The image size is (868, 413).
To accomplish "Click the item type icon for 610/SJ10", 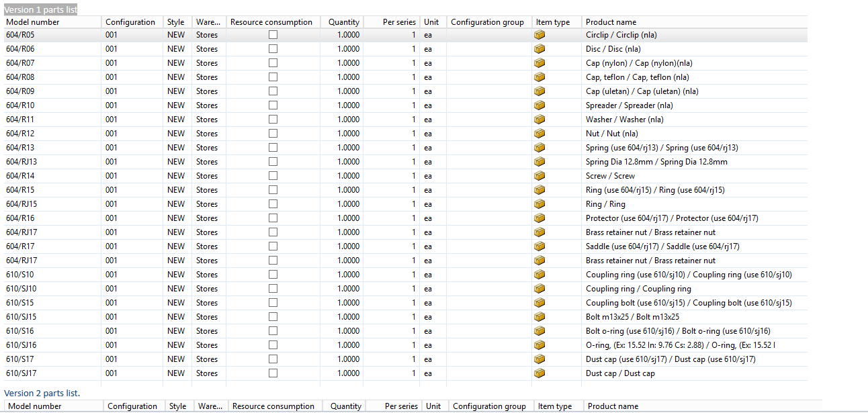I will 539,288.
